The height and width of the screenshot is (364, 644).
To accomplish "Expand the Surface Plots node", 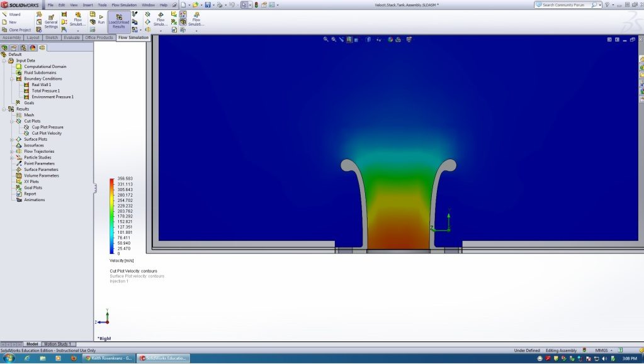I will tap(12, 140).
